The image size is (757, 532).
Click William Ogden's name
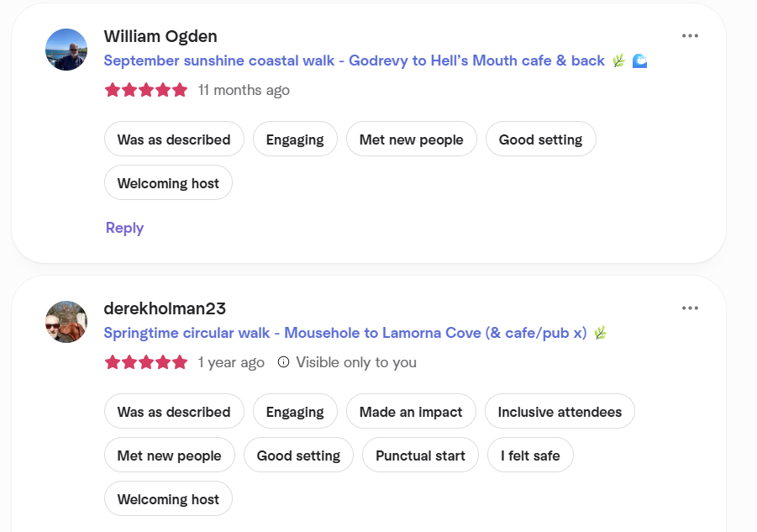[160, 36]
